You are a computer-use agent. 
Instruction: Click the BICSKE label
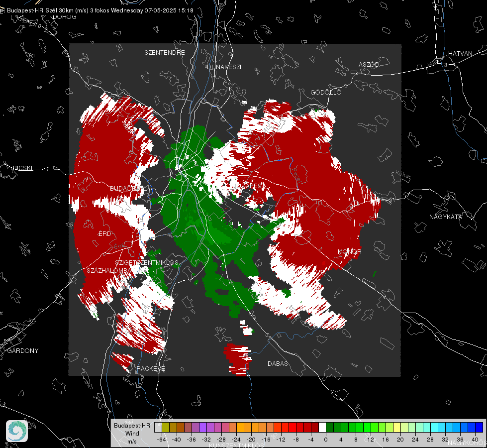pyautogui.click(x=23, y=168)
